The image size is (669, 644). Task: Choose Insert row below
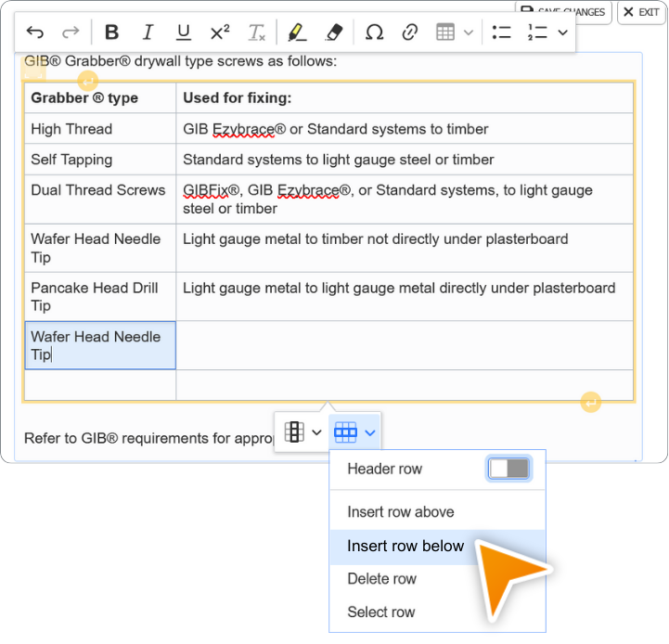click(437, 547)
